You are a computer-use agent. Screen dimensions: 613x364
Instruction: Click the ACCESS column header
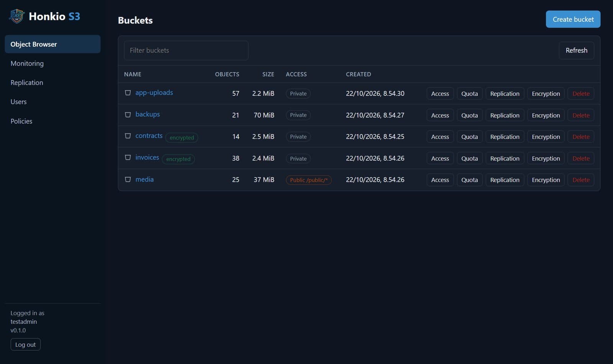pos(296,74)
